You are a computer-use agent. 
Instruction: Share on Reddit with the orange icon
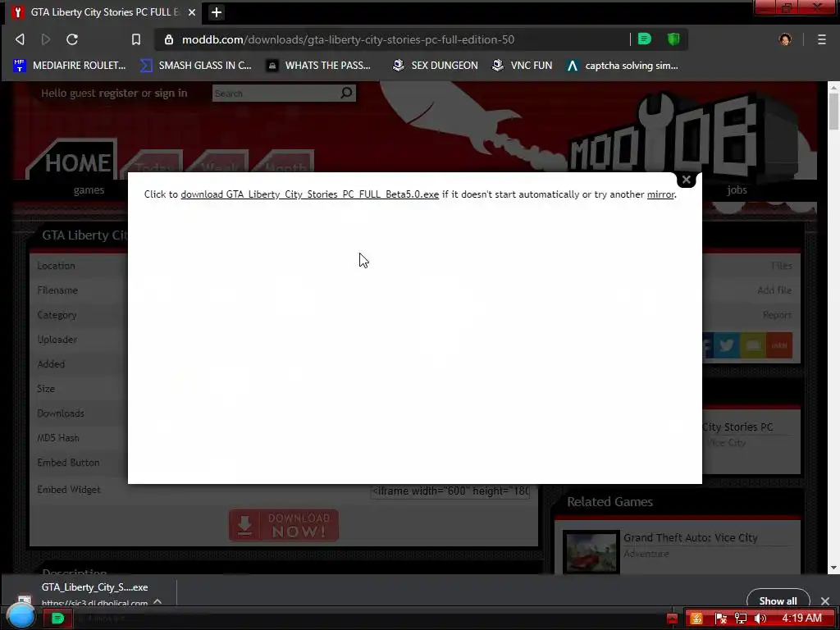coord(779,345)
